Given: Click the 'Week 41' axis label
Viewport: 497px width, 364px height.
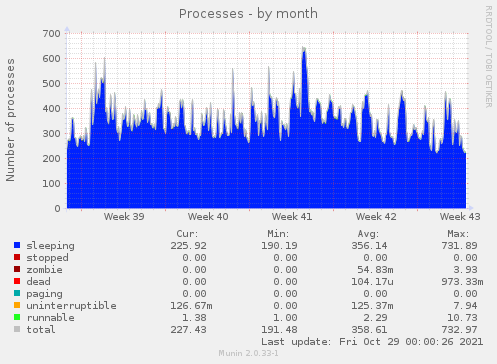Looking at the screenshot, I should 292,217.
